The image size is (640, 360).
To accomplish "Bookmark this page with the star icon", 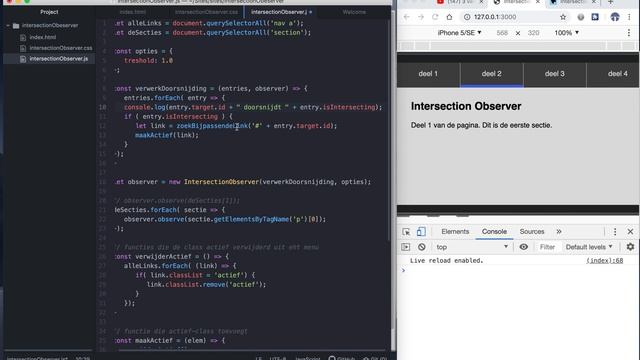I will point(563,17).
